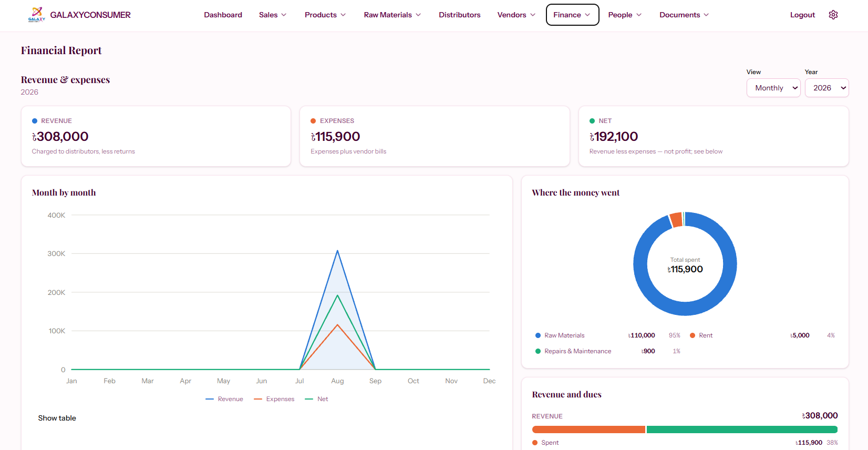Click the Jul label on x-axis
This screenshot has width=868, height=450.
[x=299, y=381]
